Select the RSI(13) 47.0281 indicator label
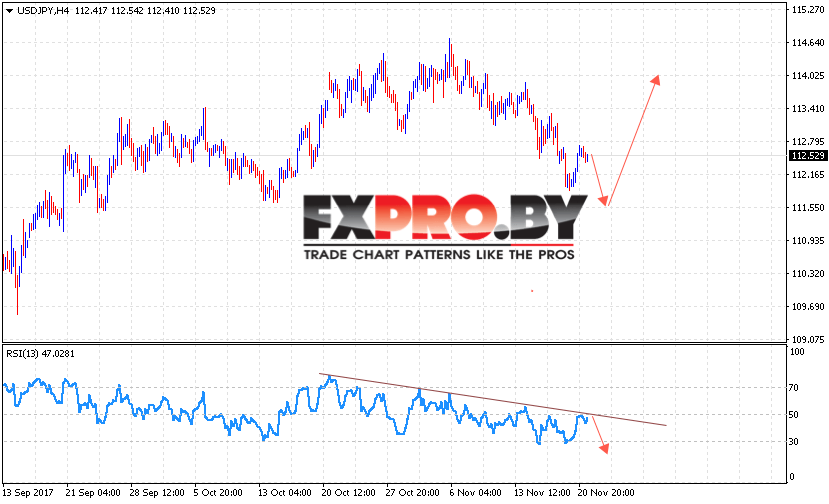The width and height of the screenshot is (829, 504). [40, 354]
